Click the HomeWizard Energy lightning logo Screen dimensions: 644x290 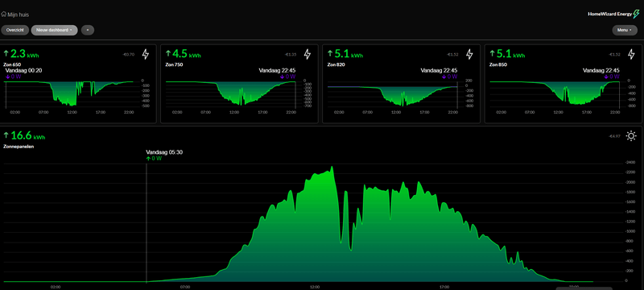(636, 14)
